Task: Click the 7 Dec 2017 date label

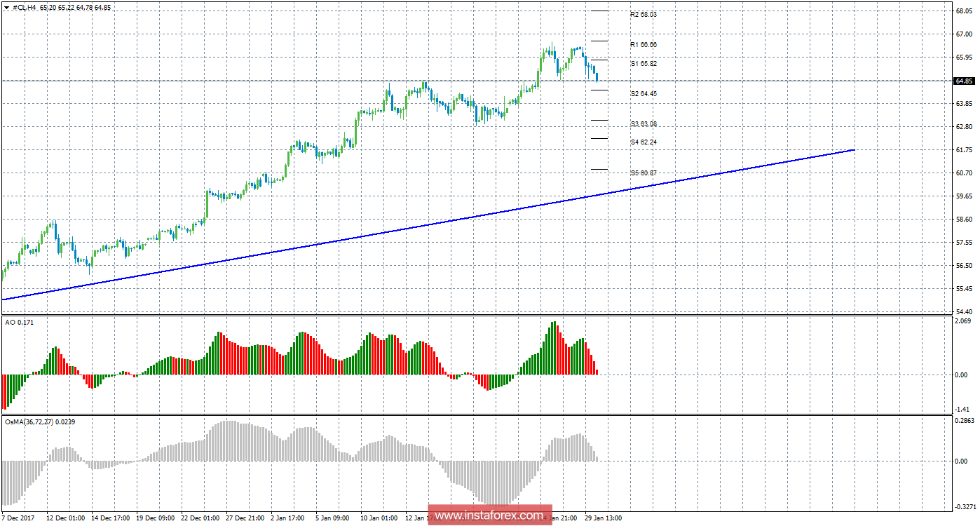Action: [20, 518]
